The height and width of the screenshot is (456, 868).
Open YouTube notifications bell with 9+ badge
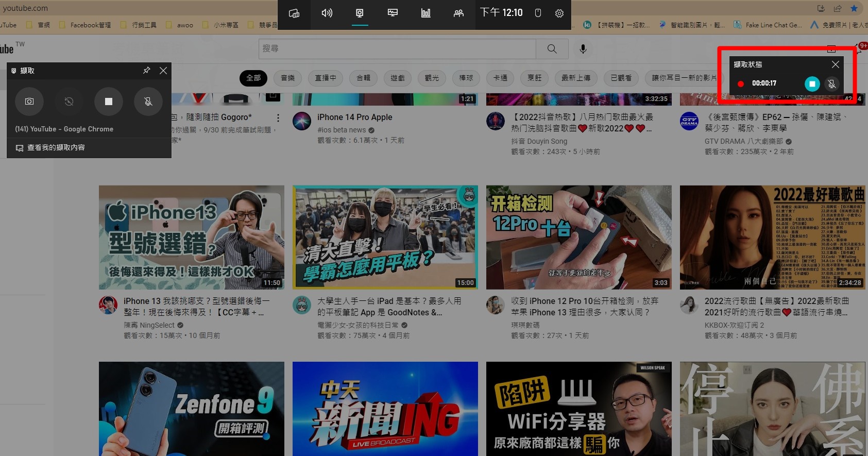point(860,48)
